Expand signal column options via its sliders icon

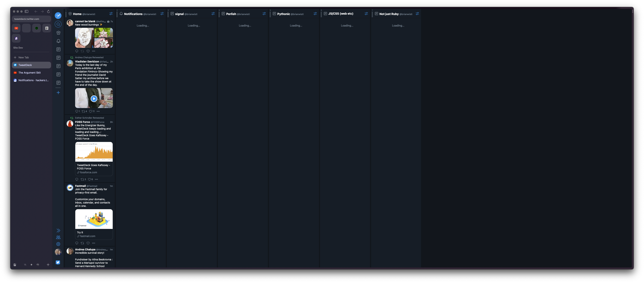213,14
